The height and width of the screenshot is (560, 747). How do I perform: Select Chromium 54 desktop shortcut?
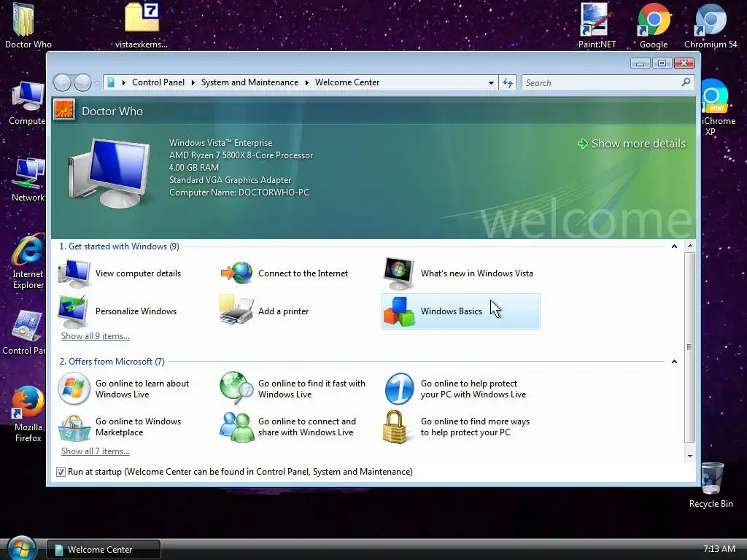711,26
